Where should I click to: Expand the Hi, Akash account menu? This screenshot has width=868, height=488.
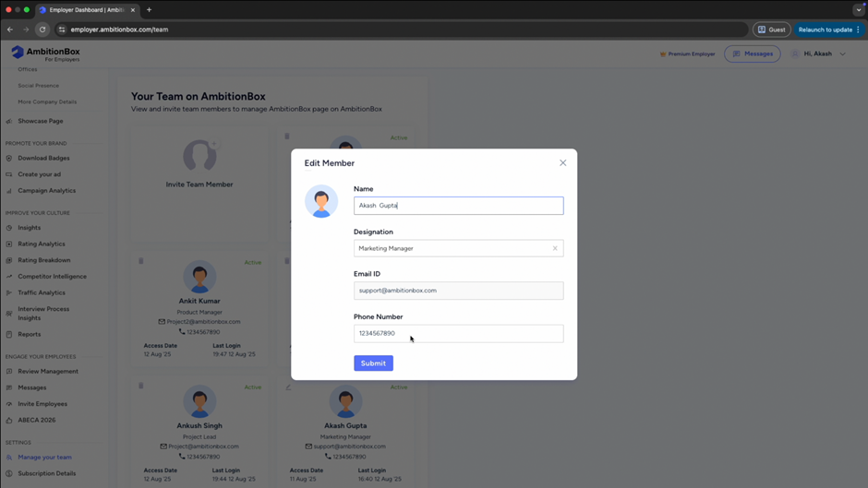tap(818, 54)
